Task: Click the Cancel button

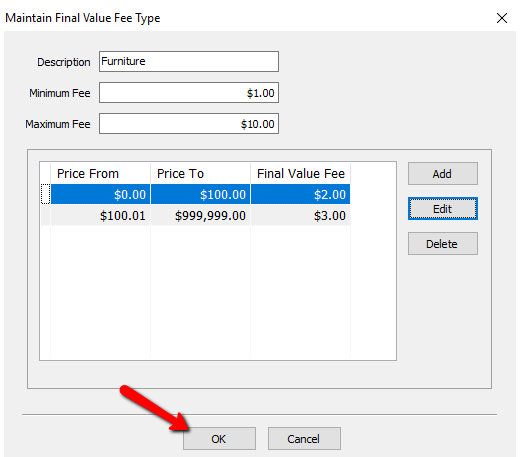Action: click(304, 439)
